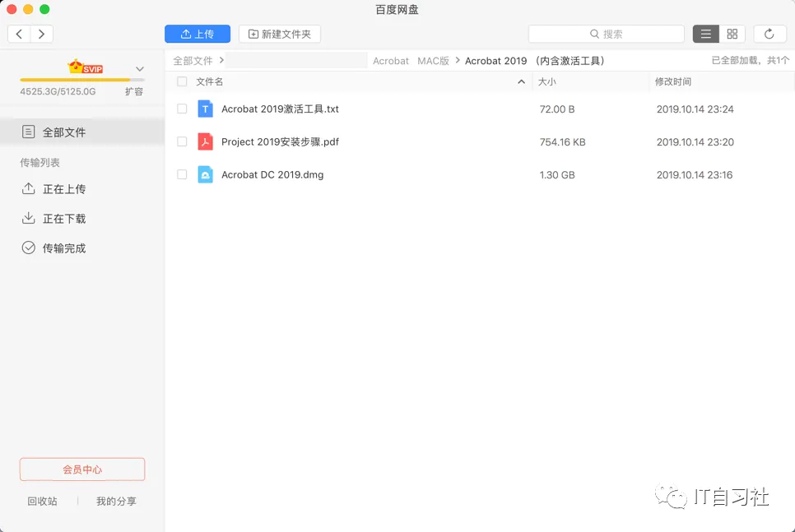Click the size value 1.30 GB
Image resolution: width=795 pixels, height=532 pixels.
pyautogui.click(x=557, y=175)
